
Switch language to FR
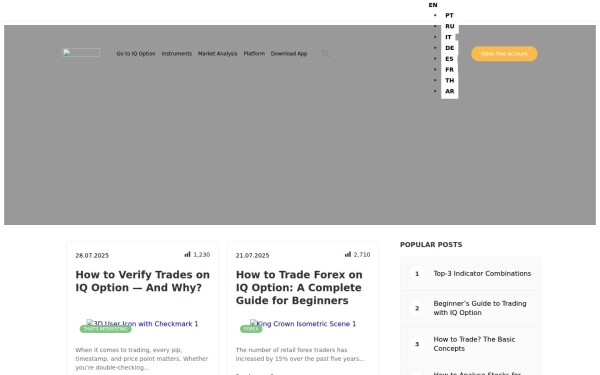click(449, 70)
